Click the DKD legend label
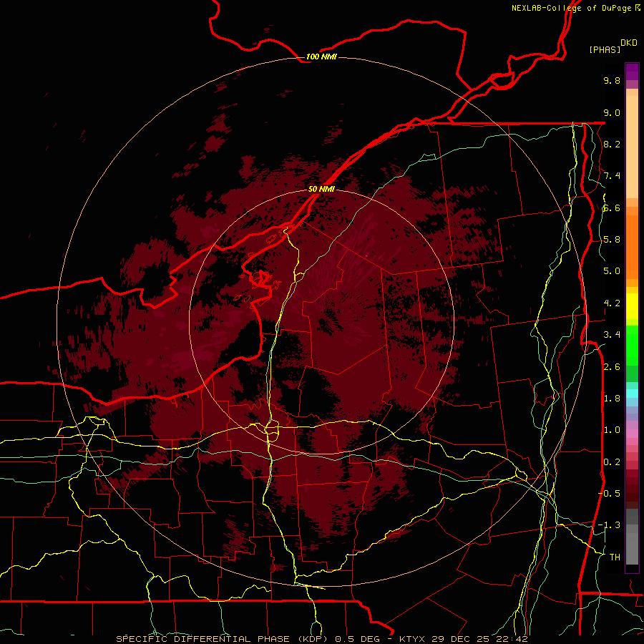 click(629, 43)
